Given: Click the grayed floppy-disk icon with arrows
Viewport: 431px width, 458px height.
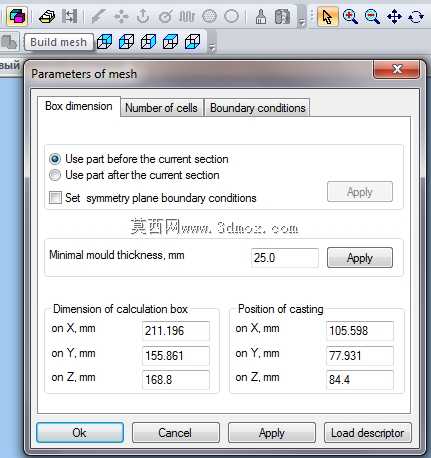Looking at the screenshot, I should pos(69,16).
